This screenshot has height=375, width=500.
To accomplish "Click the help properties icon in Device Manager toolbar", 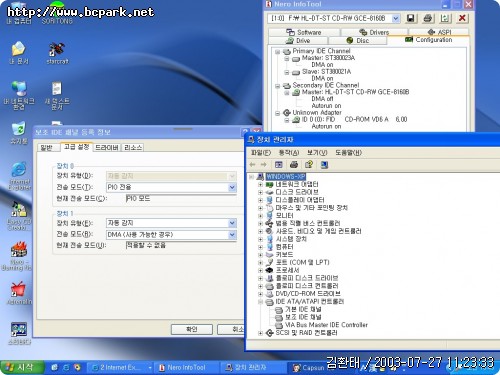I will click(x=309, y=165).
